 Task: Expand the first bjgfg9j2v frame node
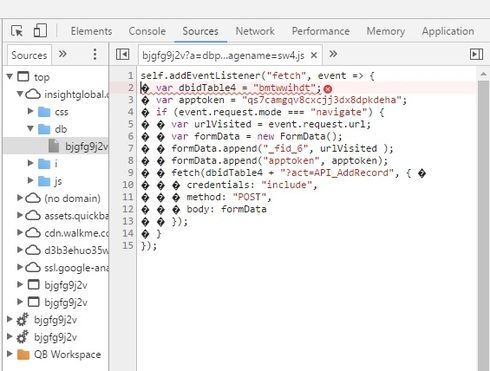20,284
